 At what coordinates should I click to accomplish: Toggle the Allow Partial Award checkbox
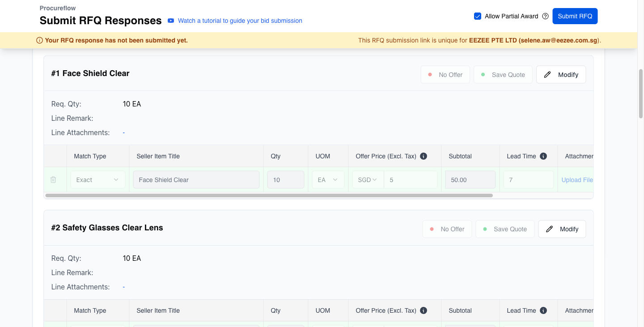(x=477, y=16)
